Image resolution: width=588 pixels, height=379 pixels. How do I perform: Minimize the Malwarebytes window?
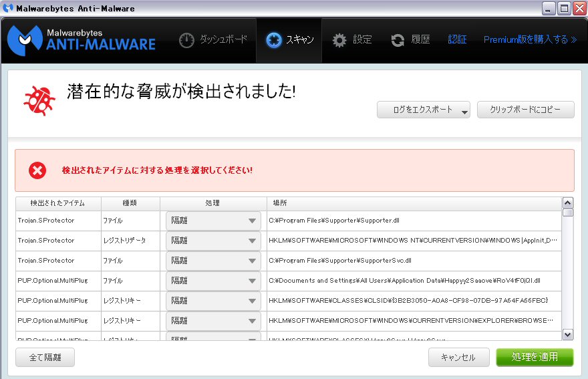(549, 8)
